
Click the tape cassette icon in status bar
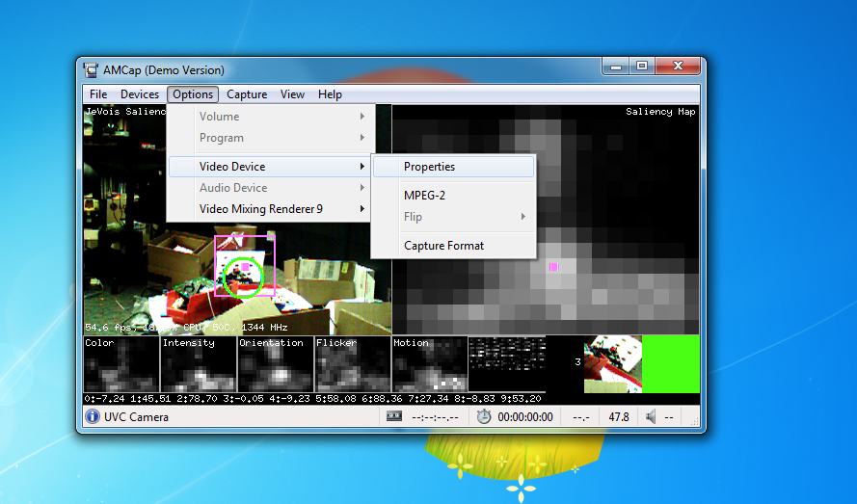tap(394, 416)
